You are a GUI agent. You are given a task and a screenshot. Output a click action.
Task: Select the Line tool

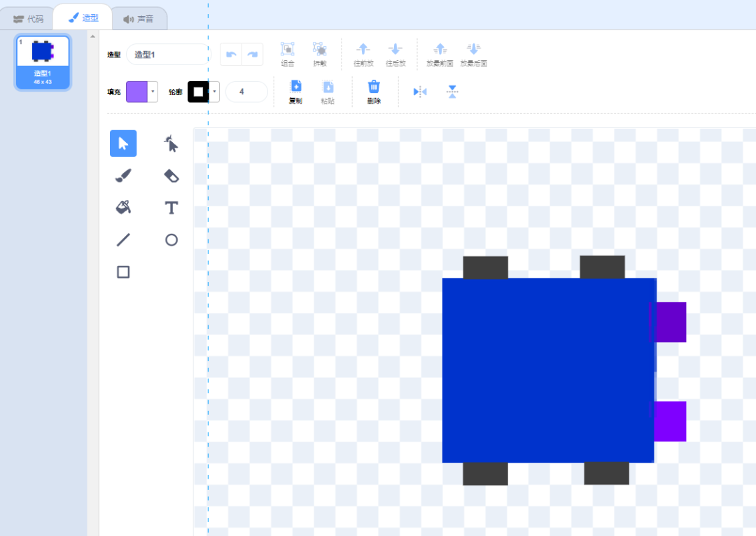click(x=123, y=240)
